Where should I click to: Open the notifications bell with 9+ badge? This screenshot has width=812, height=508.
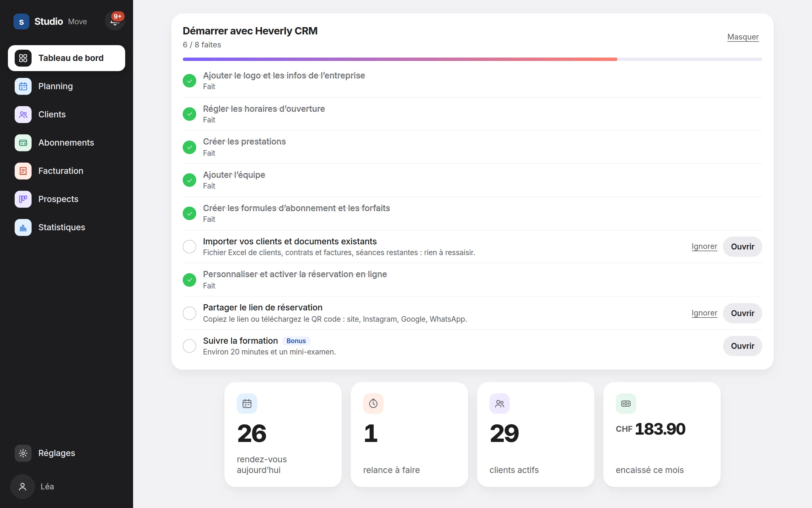(115, 21)
